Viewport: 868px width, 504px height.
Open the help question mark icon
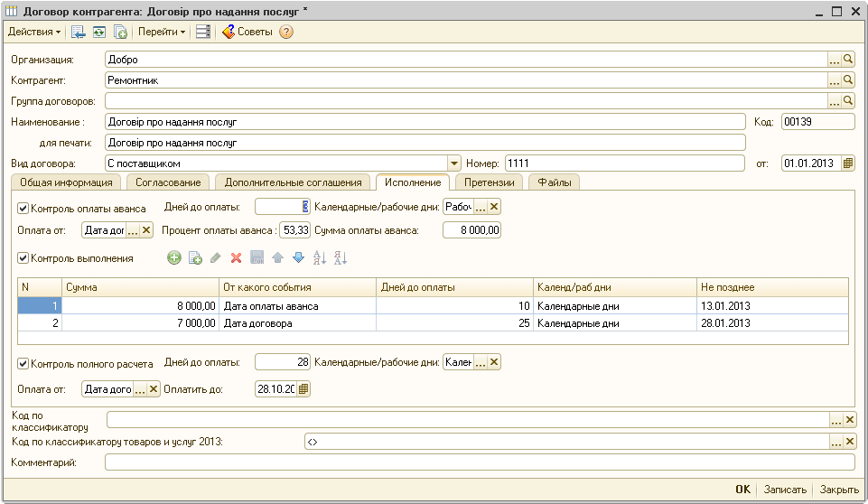pyautogui.click(x=286, y=32)
